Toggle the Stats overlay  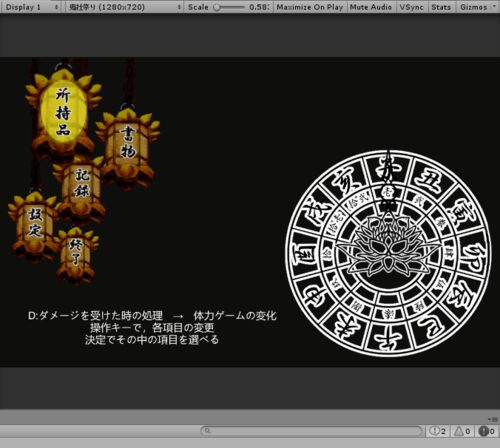(x=441, y=7)
